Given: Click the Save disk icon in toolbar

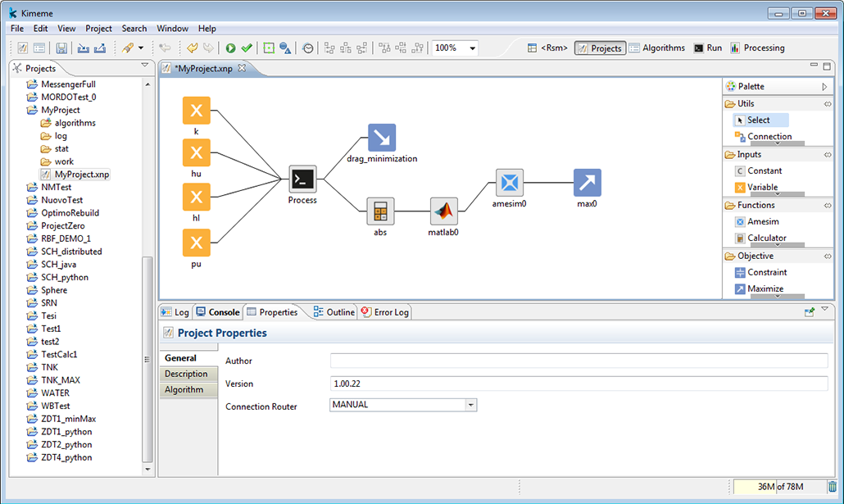Looking at the screenshot, I should click(x=61, y=48).
